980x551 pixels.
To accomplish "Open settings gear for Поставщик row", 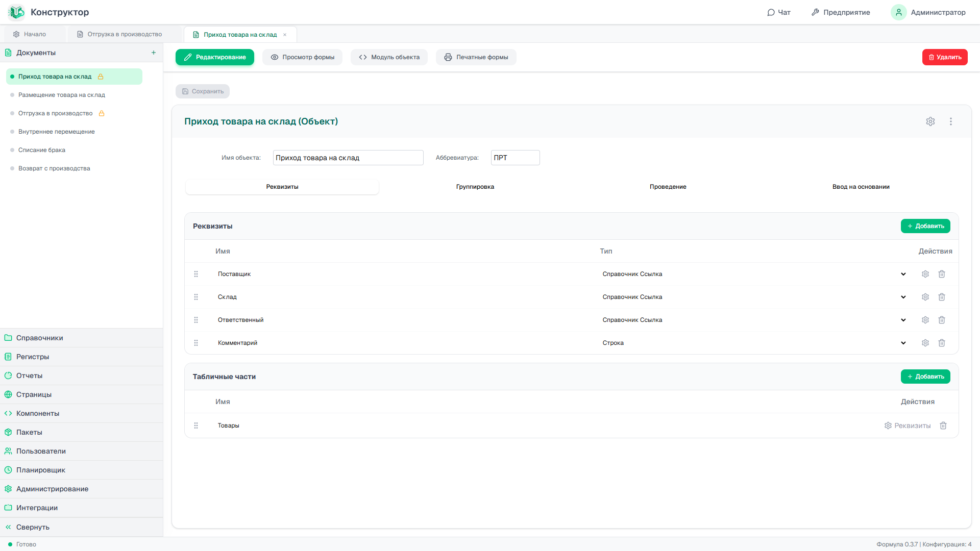I will pyautogui.click(x=925, y=274).
